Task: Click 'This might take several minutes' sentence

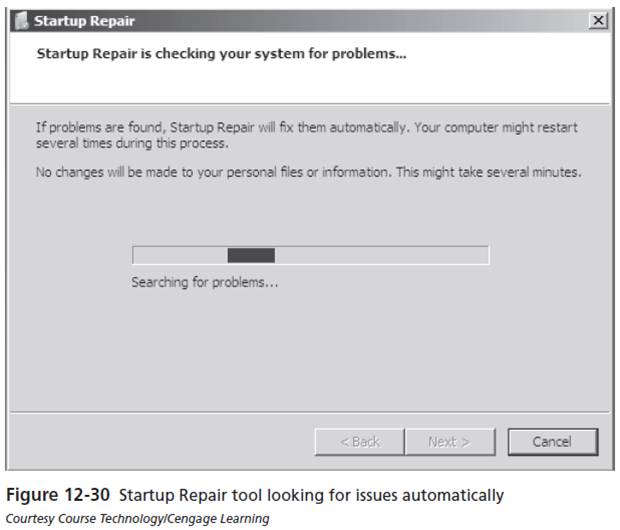Action: [x=489, y=172]
